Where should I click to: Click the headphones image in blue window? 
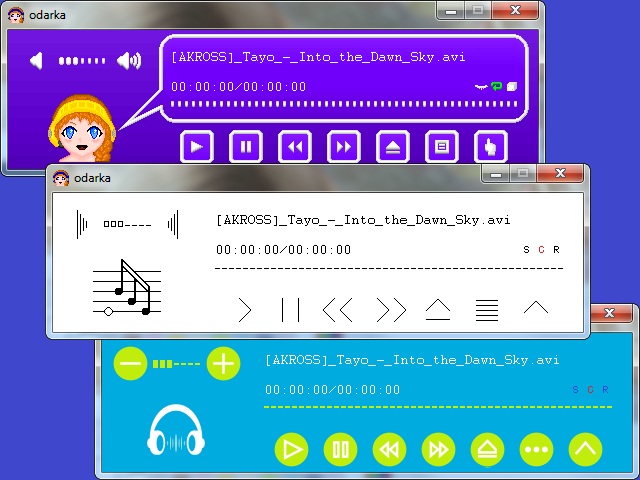[x=176, y=430]
